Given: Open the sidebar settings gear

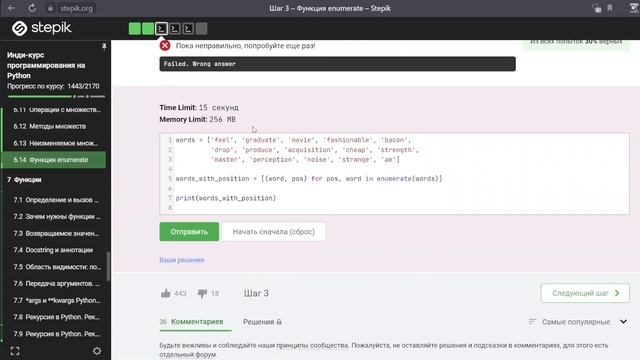Looking at the screenshot, I should 97,351.
